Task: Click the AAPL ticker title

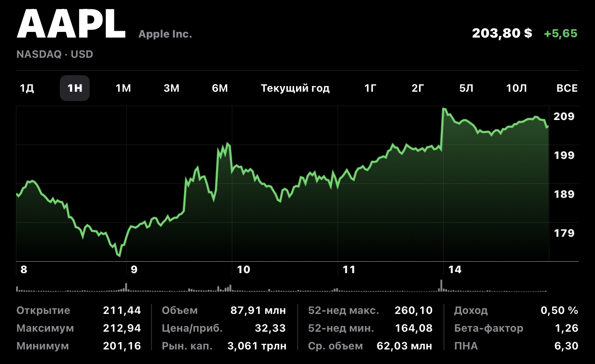Action: [x=71, y=24]
